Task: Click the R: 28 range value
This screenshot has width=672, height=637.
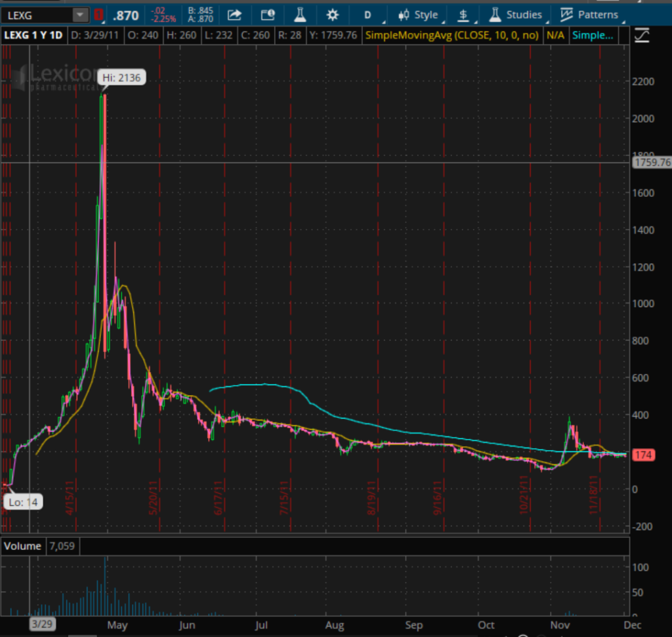Action: coord(289,35)
